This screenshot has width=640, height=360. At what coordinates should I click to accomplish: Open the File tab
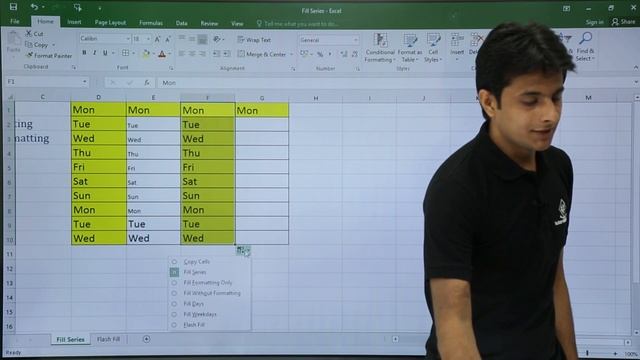[15, 21]
